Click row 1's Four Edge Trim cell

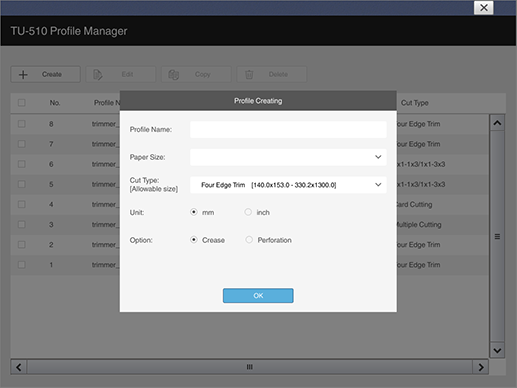coord(418,265)
